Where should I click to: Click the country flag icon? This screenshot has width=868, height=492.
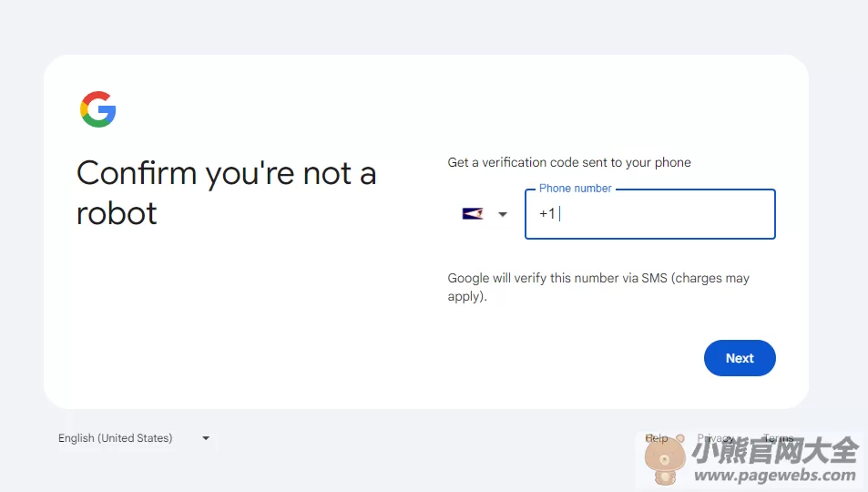(x=472, y=214)
